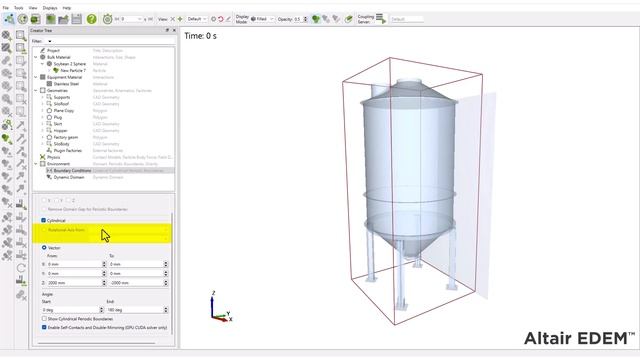Increment the Opacity stepper
Viewport: 640px width, 360px height.
click(x=305, y=18)
